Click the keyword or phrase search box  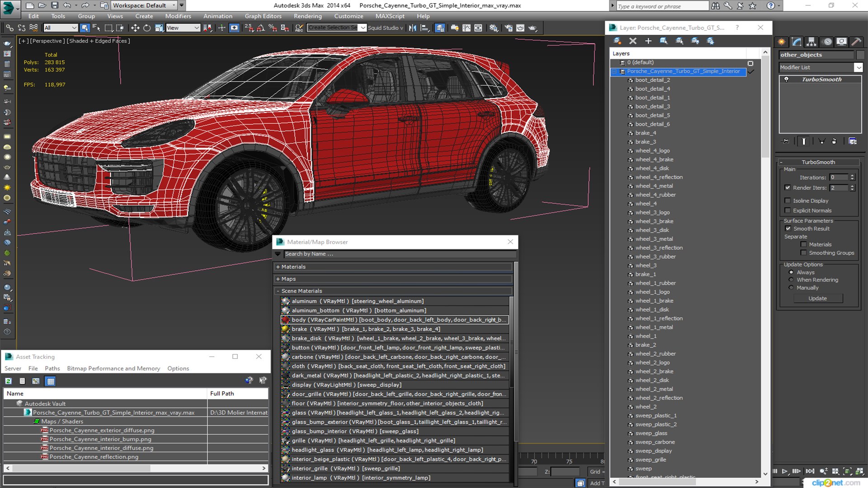coord(662,6)
